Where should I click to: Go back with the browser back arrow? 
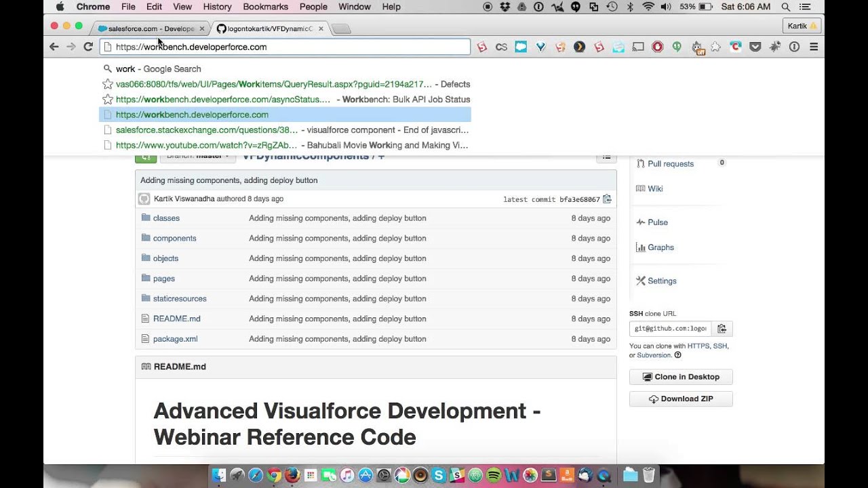tap(54, 47)
